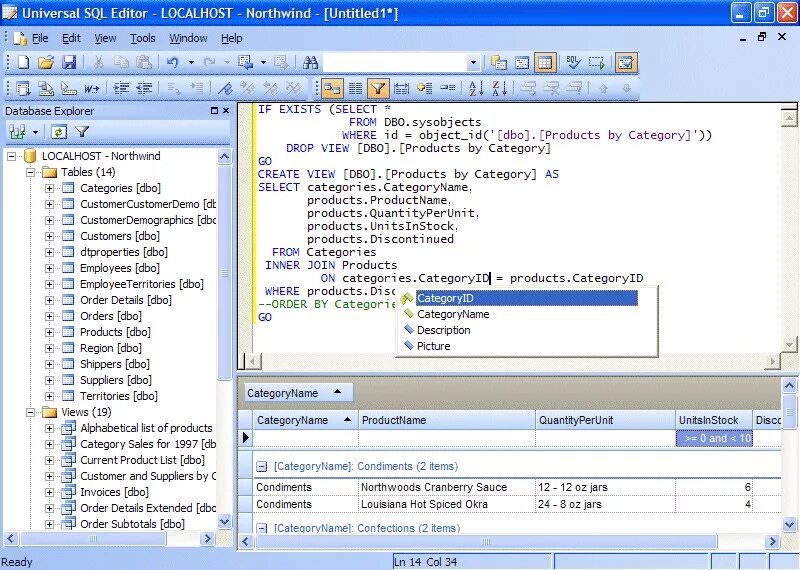Toggle the group-by panel button
This screenshot has width=800, height=570.
point(332,88)
